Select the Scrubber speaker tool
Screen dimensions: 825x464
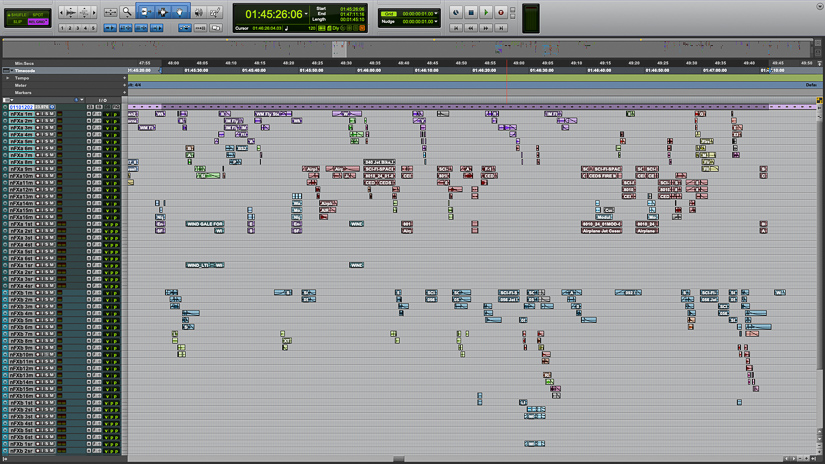199,12
